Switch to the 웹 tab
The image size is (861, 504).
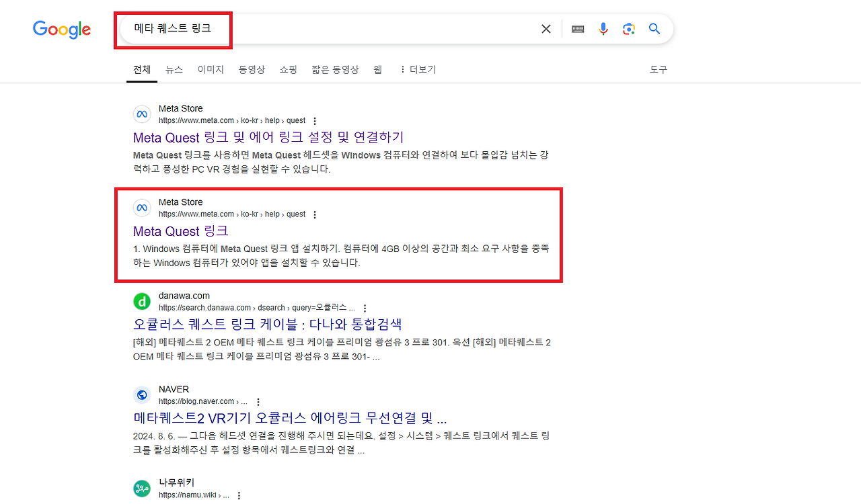pyautogui.click(x=377, y=69)
